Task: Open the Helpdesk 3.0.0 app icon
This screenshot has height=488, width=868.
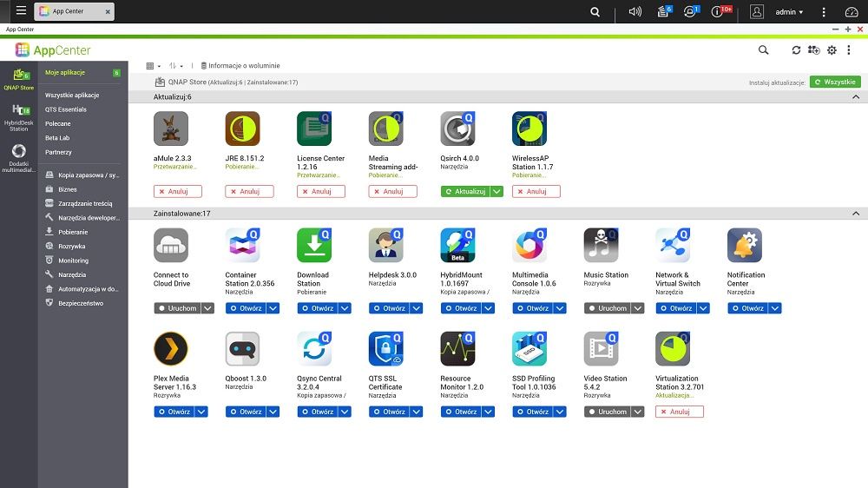Action: 386,246
